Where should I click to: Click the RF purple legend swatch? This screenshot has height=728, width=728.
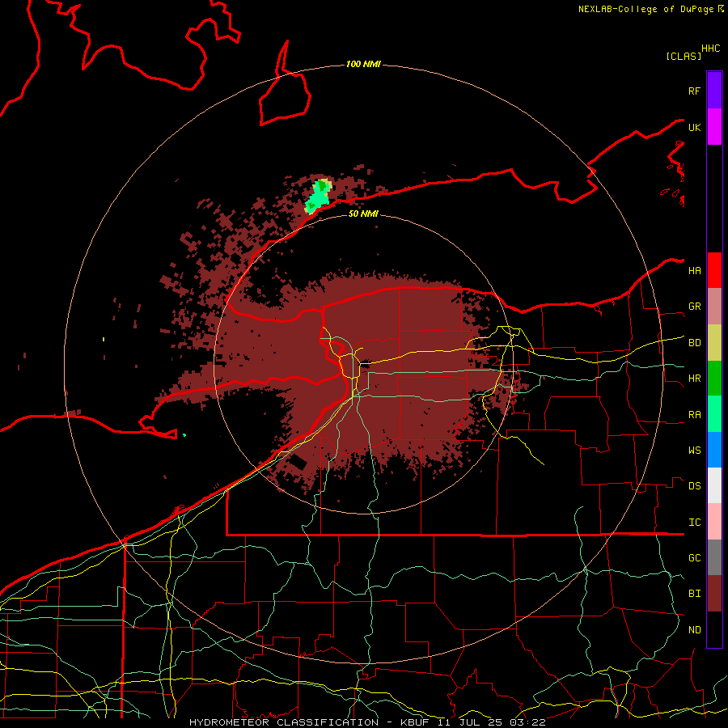pyautogui.click(x=714, y=91)
